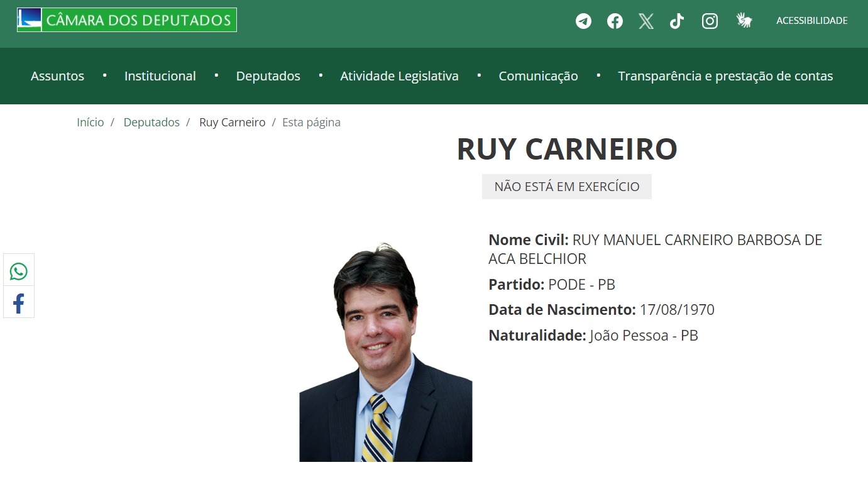868x482 pixels.
Task: Click the RUY CARNEIRO page heading
Action: (567, 150)
